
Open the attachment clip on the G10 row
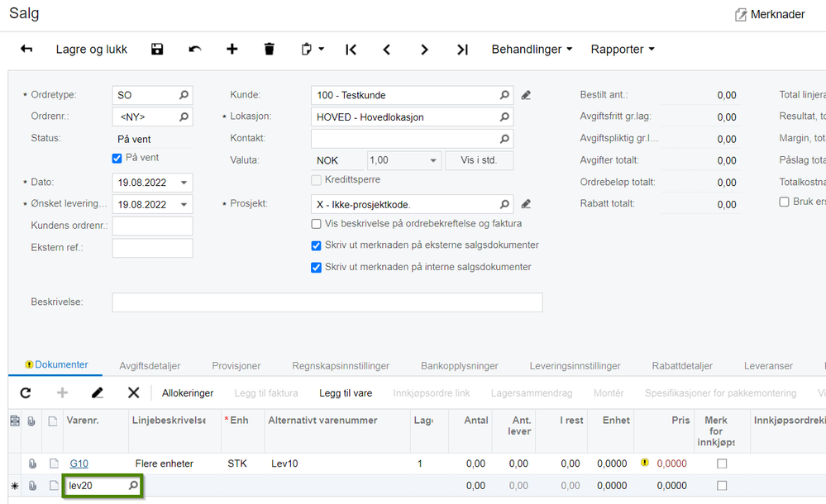click(x=32, y=464)
